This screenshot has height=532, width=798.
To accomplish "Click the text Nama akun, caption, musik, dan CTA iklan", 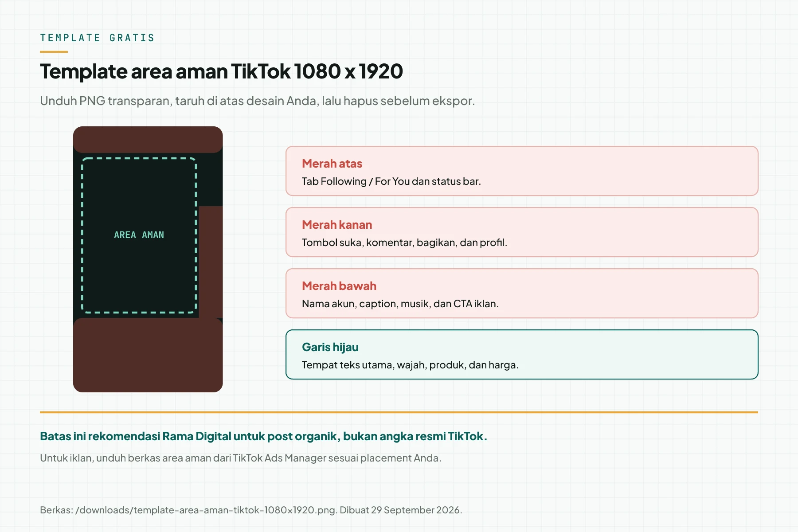I will click(x=400, y=304).
